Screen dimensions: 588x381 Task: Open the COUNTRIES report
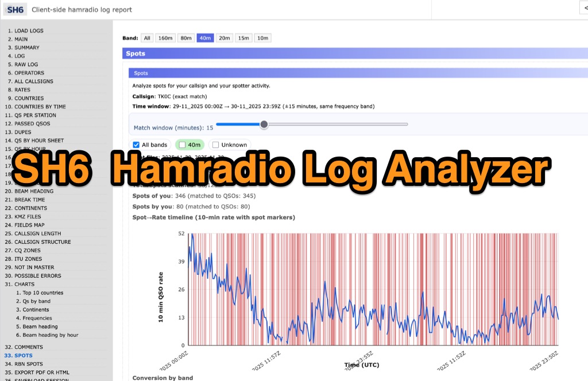28,98
